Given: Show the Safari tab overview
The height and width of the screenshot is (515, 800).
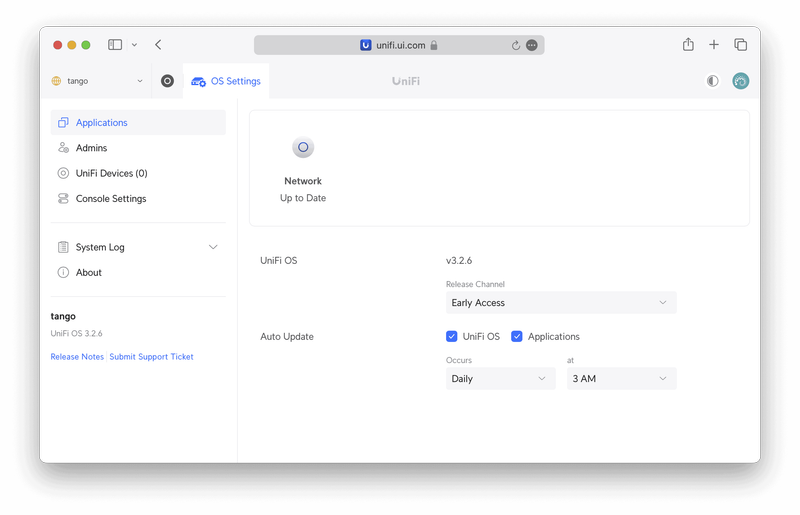Looking at the screenshot, I should (x=740, y=45).
